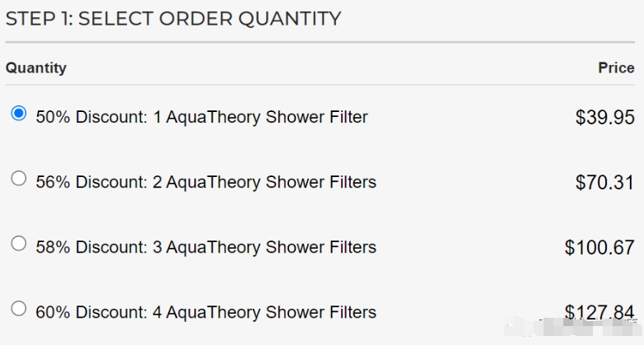Select the 3 Shower Filters radio option
The image size is (644, 345).
point(18,243)
